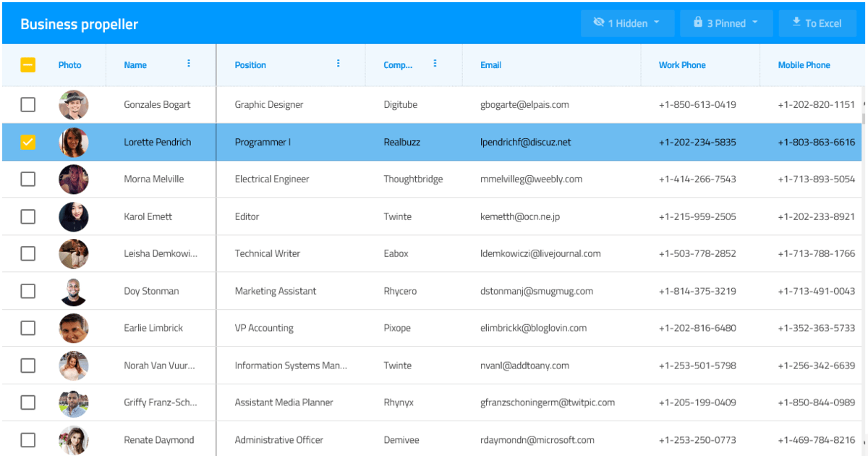Toggle the select-all checkbox in header
This screenshot has height=456, width=868.
tap(27, 65)
